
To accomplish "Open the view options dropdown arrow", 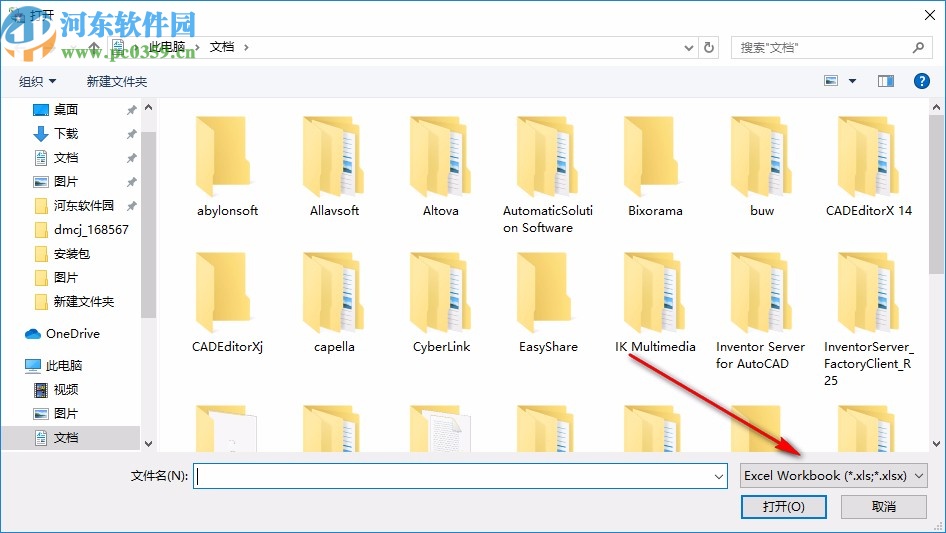I will click(x=852, y=81).
